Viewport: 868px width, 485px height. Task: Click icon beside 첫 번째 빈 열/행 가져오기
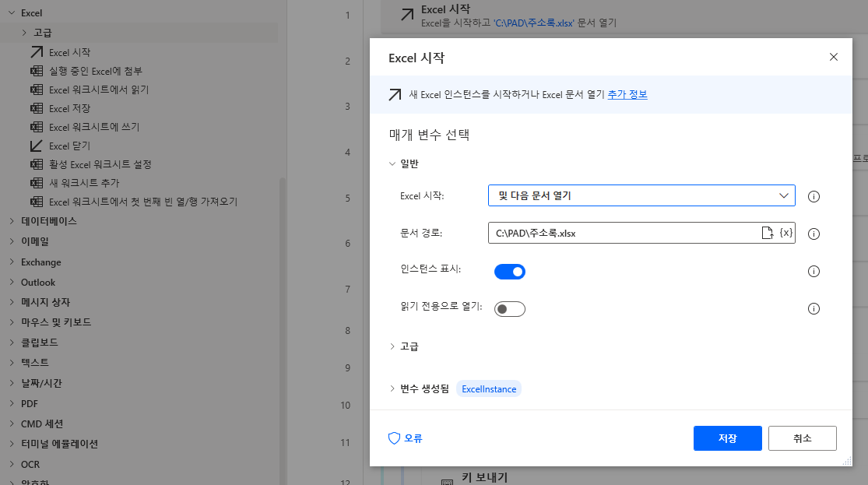click(x=37, y=202)
